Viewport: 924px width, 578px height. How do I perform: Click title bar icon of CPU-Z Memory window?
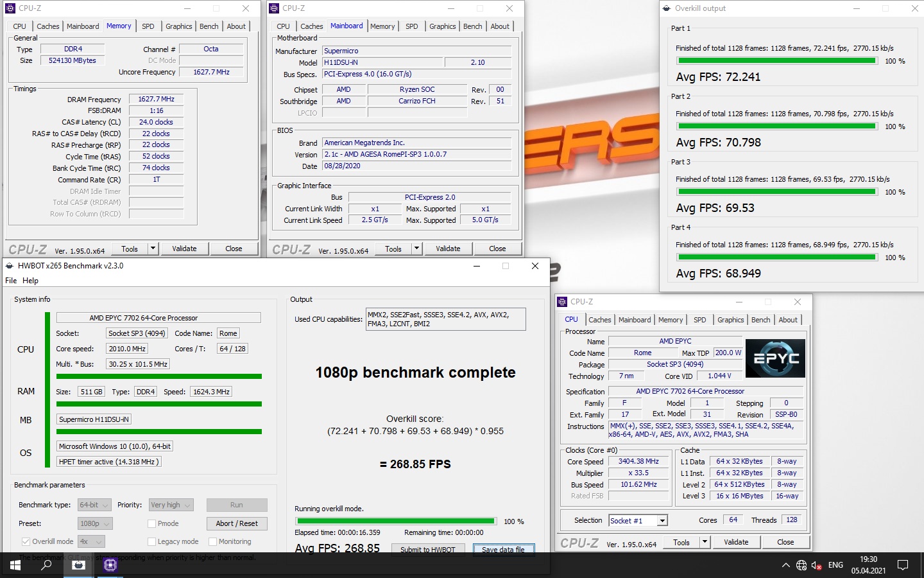pos(10,8)
